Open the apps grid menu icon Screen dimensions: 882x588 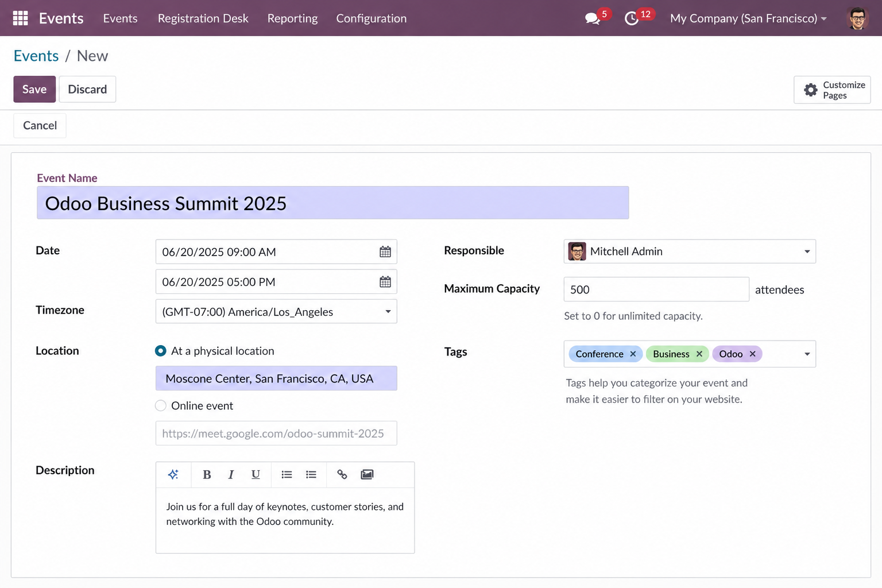(x=20, y=18)
